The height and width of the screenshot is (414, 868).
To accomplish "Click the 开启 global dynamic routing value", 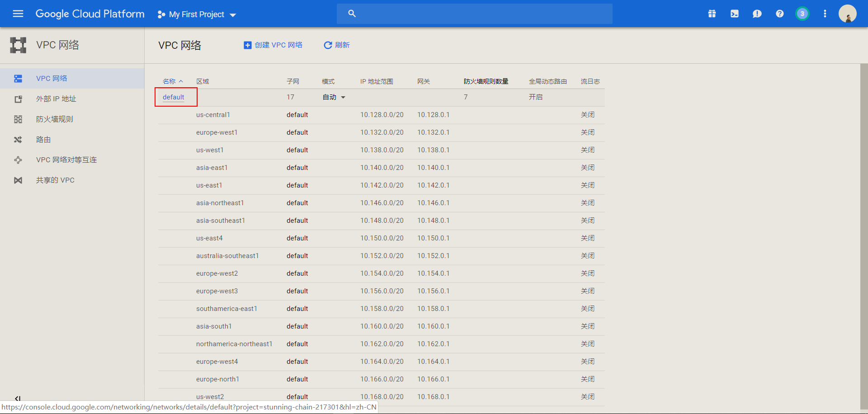I will pyautogui.click(x=536, y=97).
